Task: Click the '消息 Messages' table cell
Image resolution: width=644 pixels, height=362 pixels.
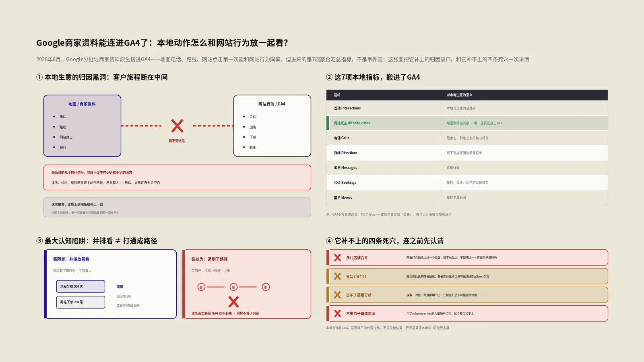Action: tap(384, 168)
